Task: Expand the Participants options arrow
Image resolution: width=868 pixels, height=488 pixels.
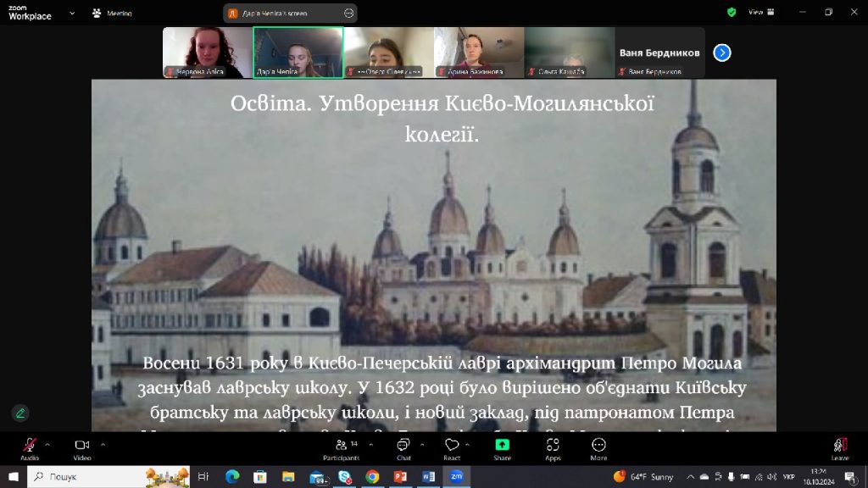Action: pyautogui.click(x=371, y=444)
